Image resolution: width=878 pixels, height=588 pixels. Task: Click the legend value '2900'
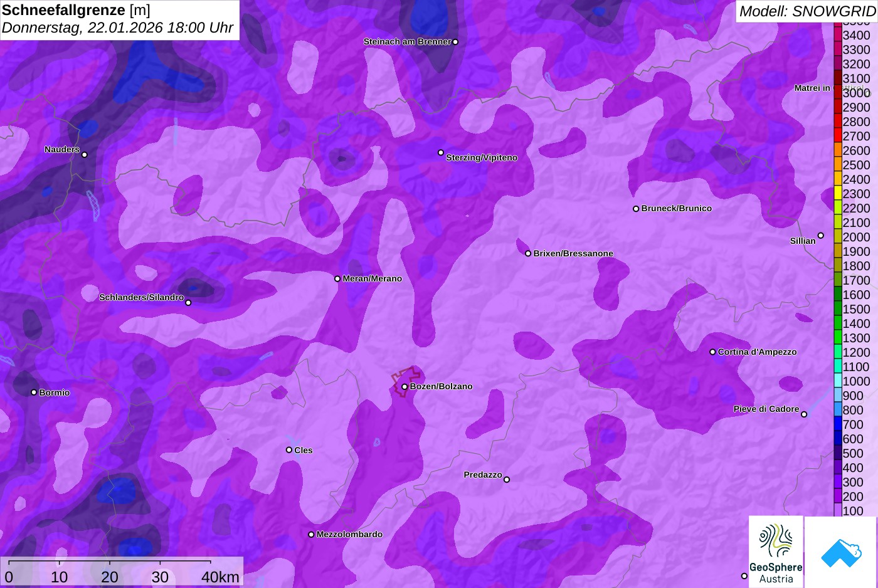[857, 107]
